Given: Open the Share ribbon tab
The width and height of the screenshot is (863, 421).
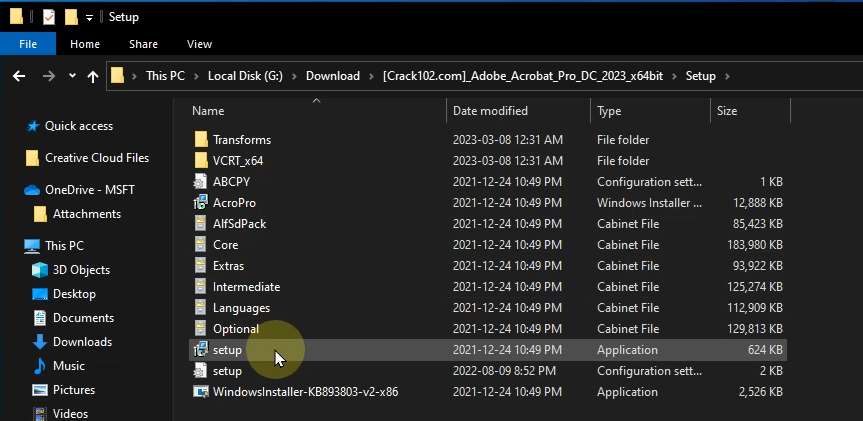Looking at the screenshot, I should [x=143, y=44].
